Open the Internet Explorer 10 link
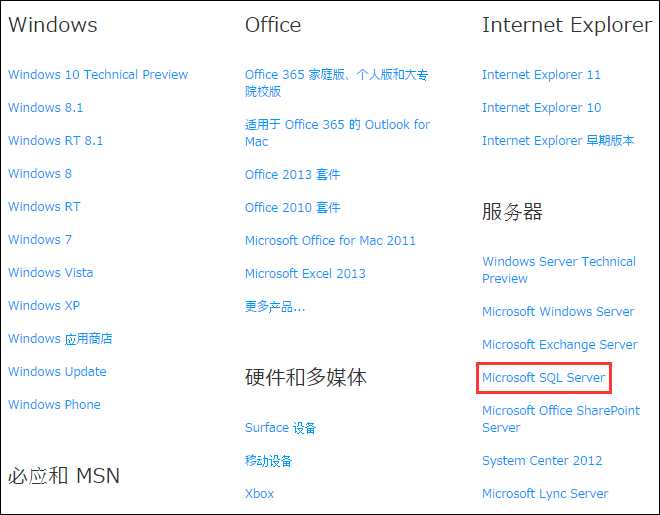Screen dimensions: 660x515 [541, 107]
